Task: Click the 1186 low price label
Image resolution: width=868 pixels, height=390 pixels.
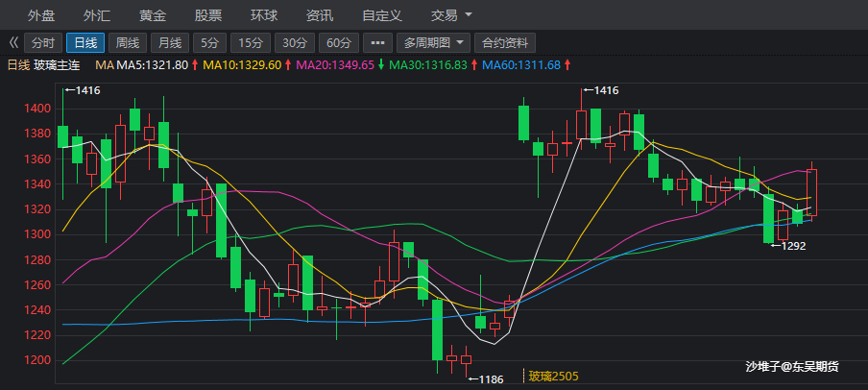Action: (491, 379)
